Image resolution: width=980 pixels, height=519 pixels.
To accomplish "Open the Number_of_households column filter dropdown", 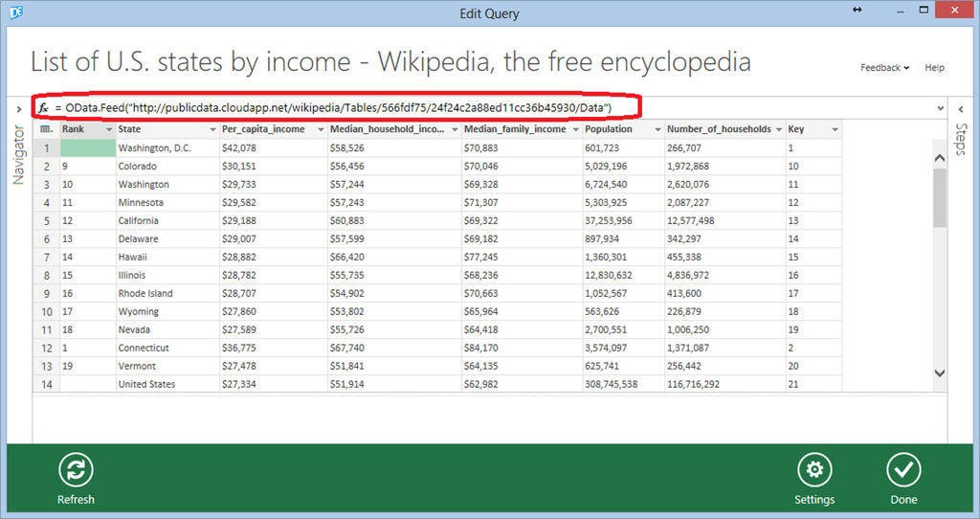I will click(x=779, y=129).
